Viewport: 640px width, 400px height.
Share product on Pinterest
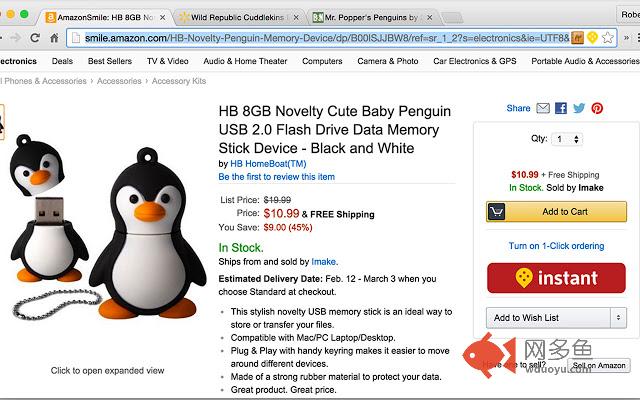(597, 108)
